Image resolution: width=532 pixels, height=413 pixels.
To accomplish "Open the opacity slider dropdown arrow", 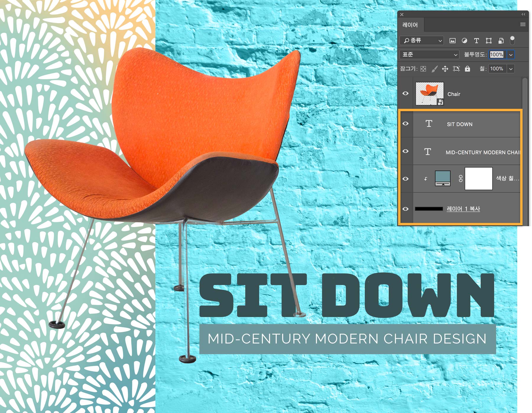I will (x=511, y=55).
